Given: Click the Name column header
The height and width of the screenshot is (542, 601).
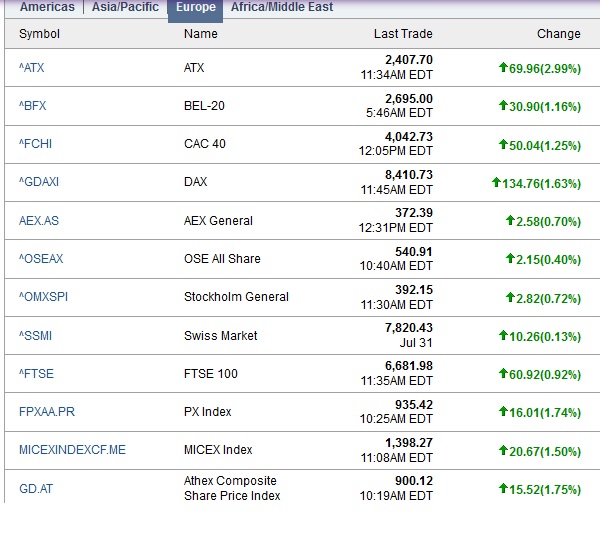Looking at the screenshot, I should point(201,34).
